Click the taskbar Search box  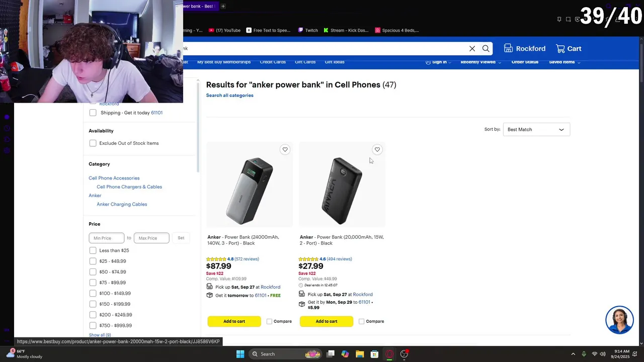(286, 354)
